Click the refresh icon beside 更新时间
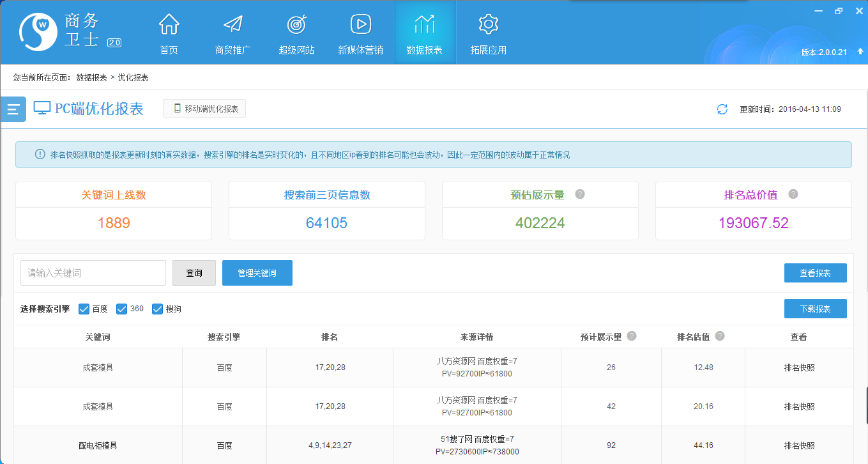The image size is (868, 464). coord(722,109)
